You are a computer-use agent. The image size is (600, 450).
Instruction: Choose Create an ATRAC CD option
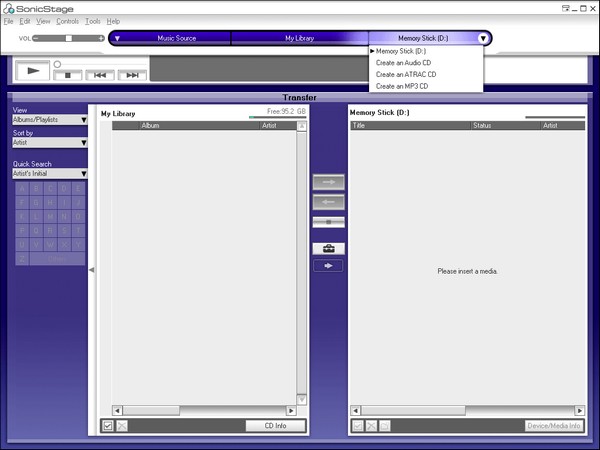click(x=426, y=75)
